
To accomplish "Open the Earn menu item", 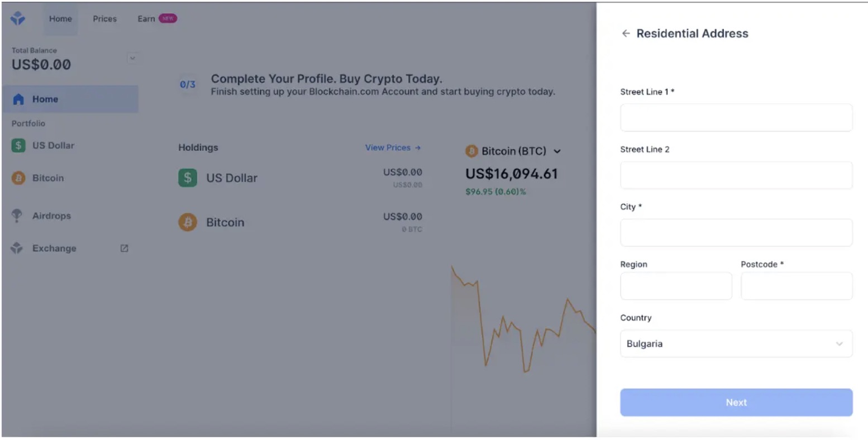I will click(x=145, y=18).
